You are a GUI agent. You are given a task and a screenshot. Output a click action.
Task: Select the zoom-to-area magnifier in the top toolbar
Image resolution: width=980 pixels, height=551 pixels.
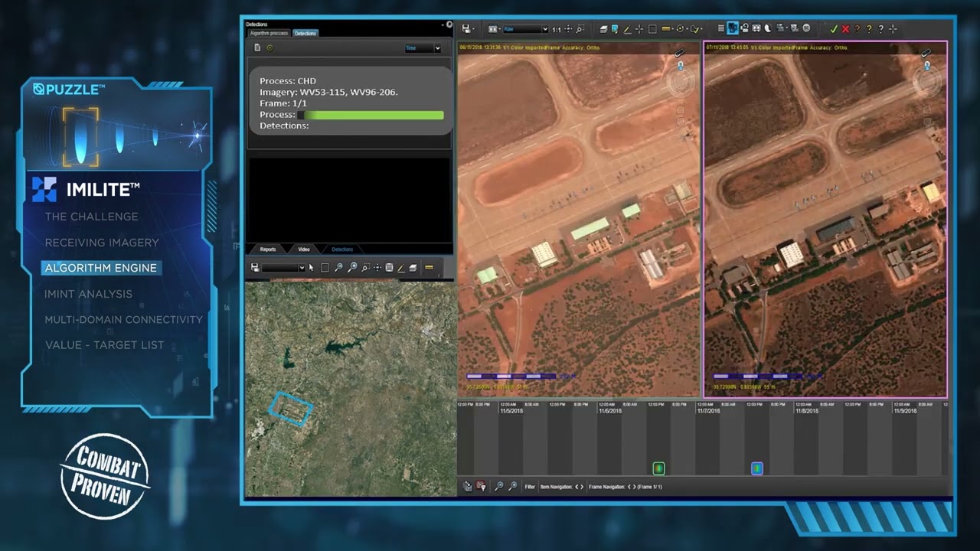click(x=580, y=29)
